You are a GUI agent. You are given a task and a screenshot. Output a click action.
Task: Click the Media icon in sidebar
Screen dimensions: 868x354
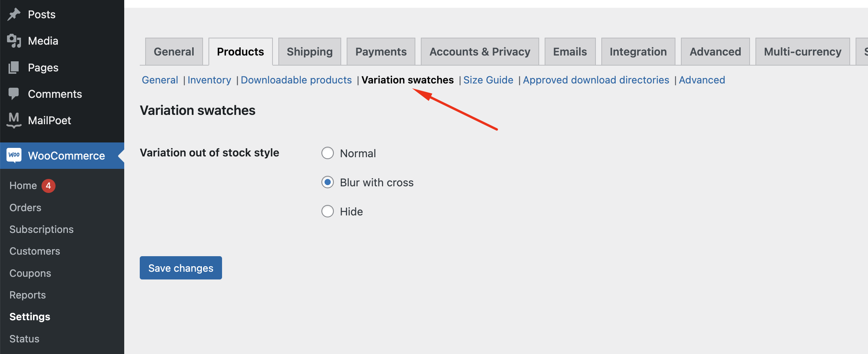pyautogui.click(x=14, y=41)
